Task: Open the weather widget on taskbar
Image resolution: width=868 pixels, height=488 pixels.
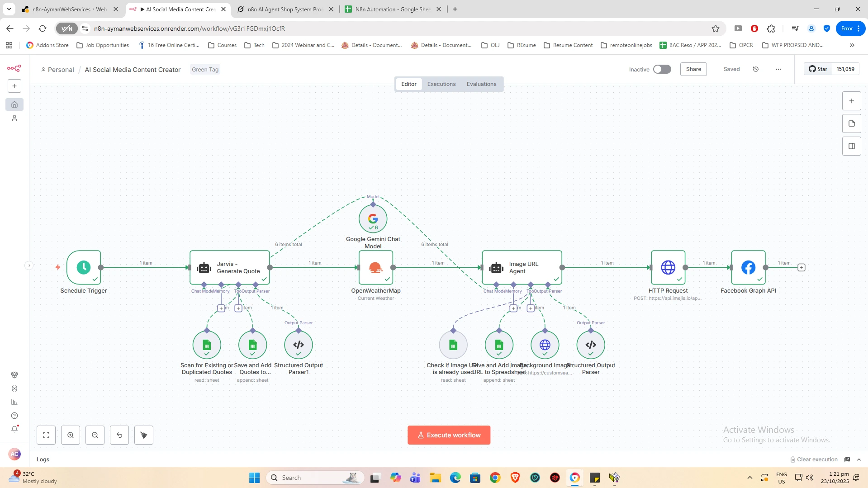Action: tap(34, 478)
